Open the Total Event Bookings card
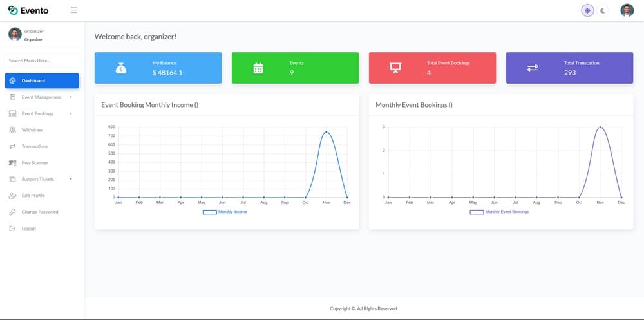The width and height of the screenshot is (644, 320). (432, 68)
